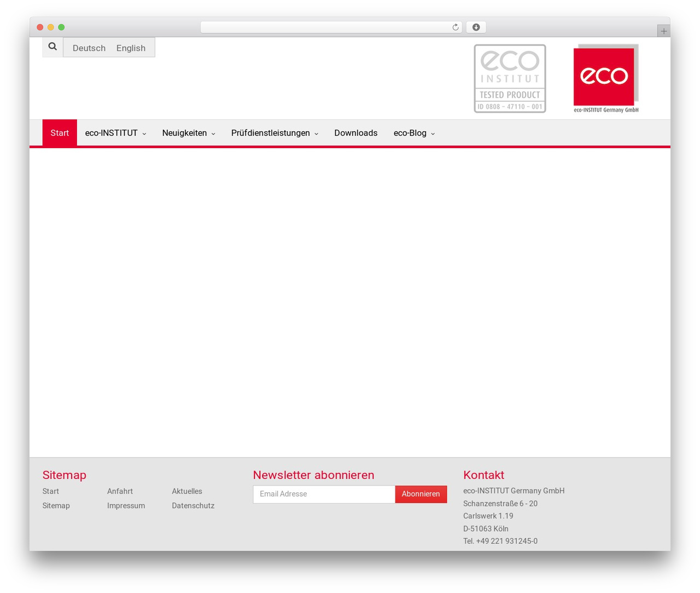
Task: Click the browser address bar
Action: click(x=331, y=27)
